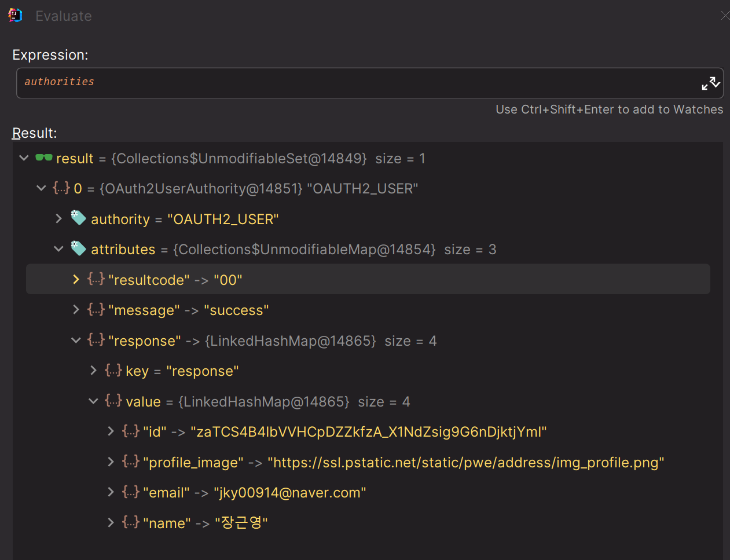The height and width of the screenshot is (560, 730).
Task: Click the braces icon beside "resultcode" entry
Action: click(96, 279)
